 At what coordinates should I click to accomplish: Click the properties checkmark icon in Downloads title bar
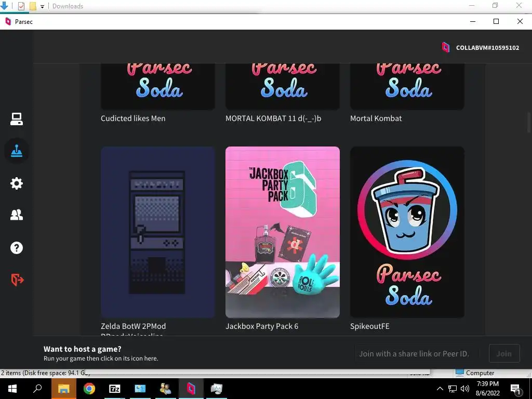click(21, 6)
